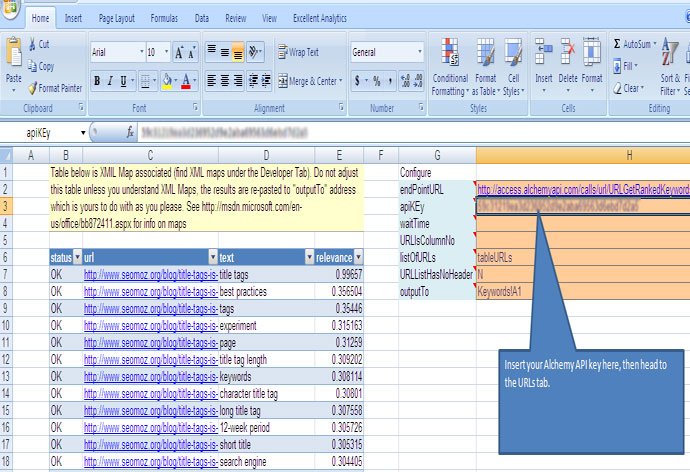Open the Name Box dropdown arrow
Image resolution: width=690 pixels, height=472 pixels.
(83, 133)
